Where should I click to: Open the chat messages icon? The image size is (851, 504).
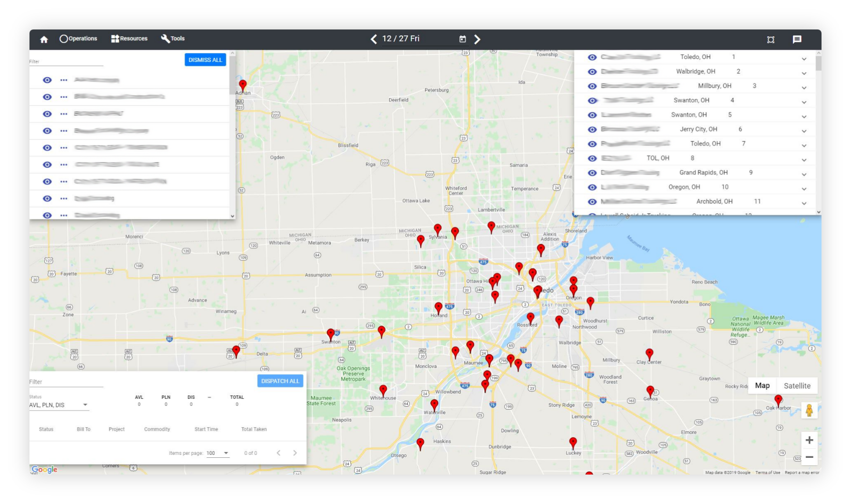pos(797,39)
